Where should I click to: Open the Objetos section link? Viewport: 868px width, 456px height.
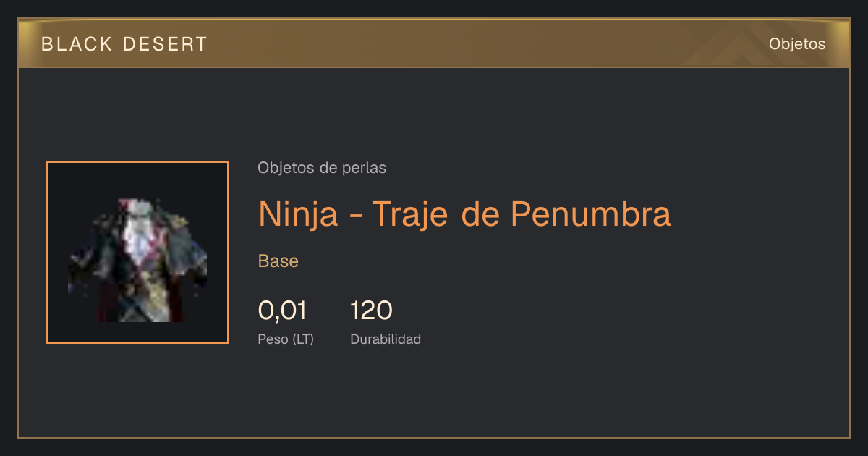click(x=797, y=43)
